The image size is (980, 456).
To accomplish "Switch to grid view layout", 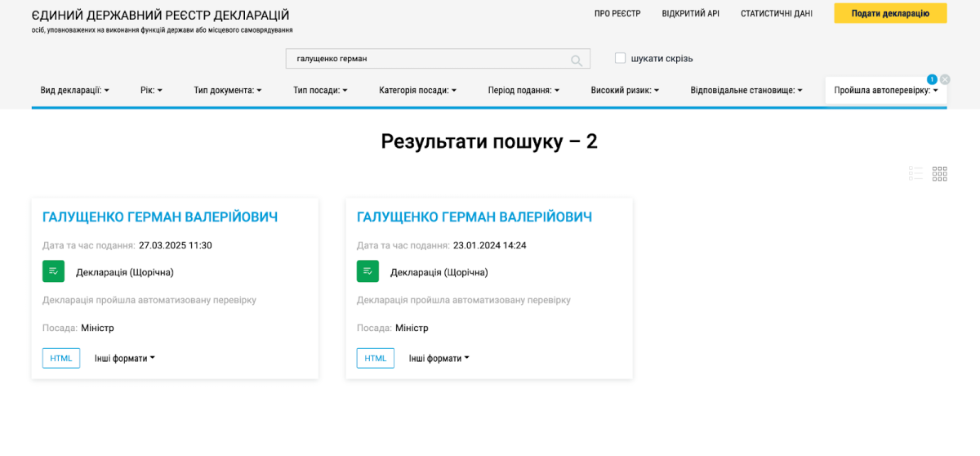I will click(x=939, y=173).
